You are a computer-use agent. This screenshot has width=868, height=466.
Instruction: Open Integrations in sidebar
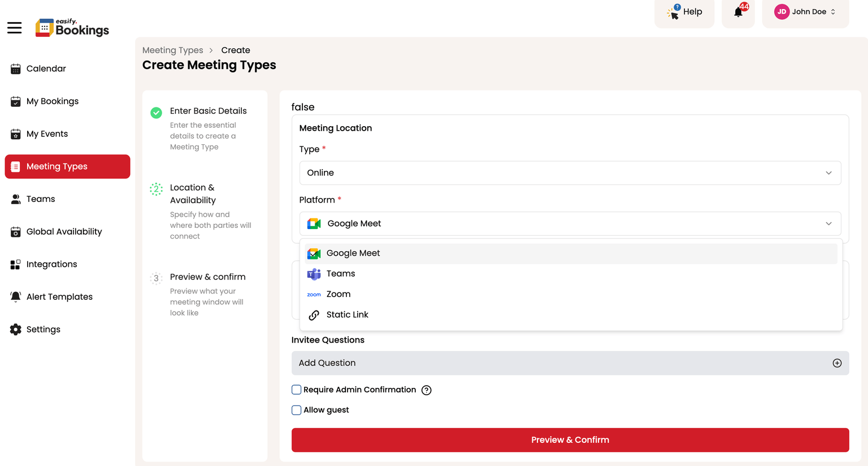coord(67,264)
